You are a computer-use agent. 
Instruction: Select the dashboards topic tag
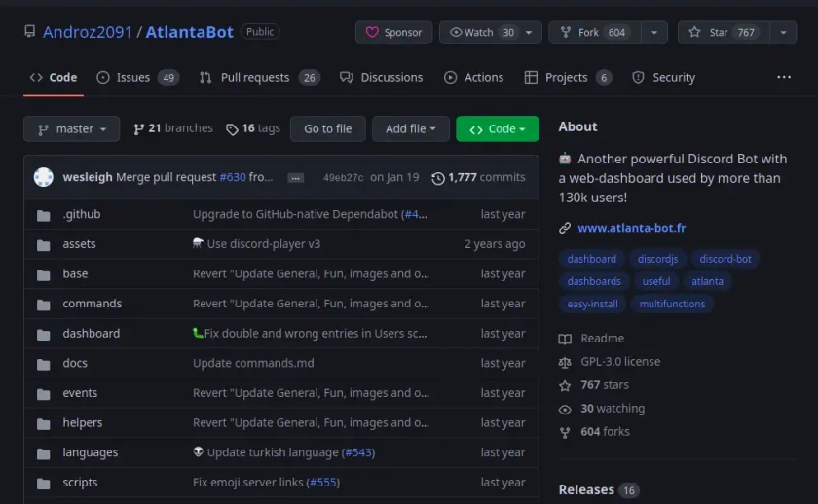(594, 281)
